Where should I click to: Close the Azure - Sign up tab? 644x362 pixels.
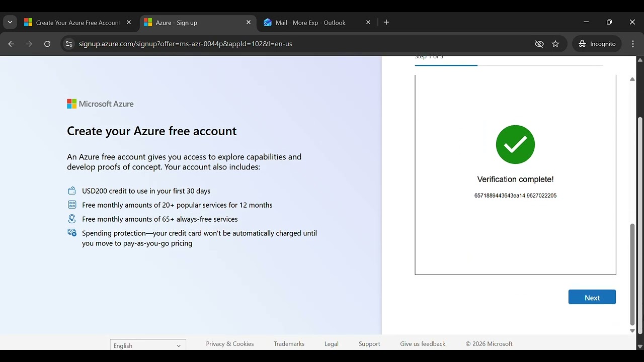(x=249, y=23)
